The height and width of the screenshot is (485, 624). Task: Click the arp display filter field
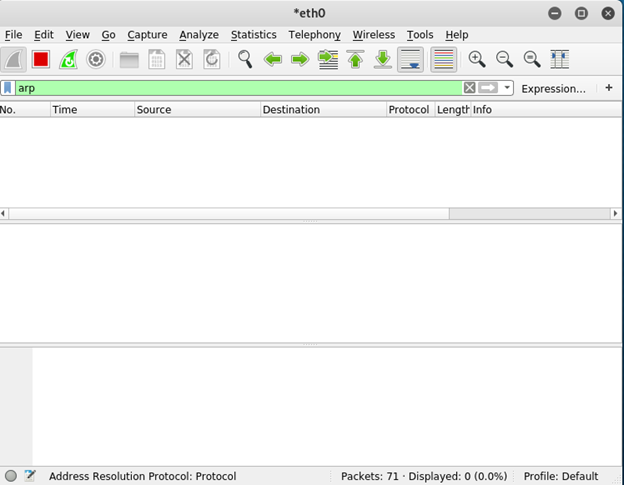[239, 88]
